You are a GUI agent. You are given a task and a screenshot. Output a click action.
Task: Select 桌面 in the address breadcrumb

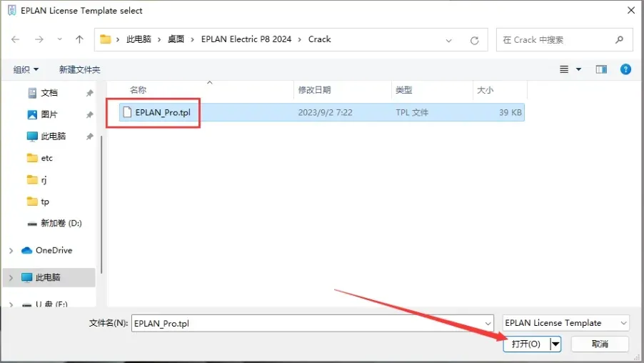tap(176, 39)
